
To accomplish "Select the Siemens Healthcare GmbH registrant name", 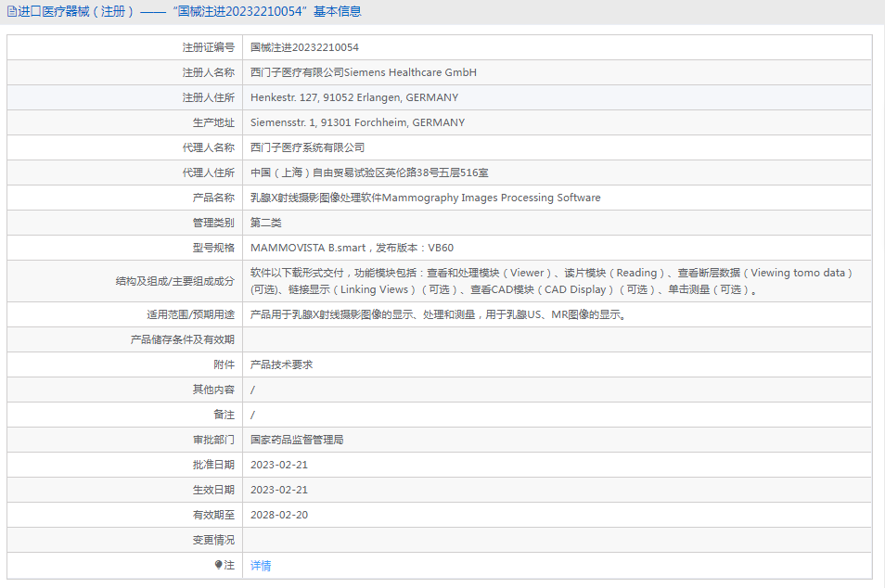I will pyautogui.click(x=364, y=72).
